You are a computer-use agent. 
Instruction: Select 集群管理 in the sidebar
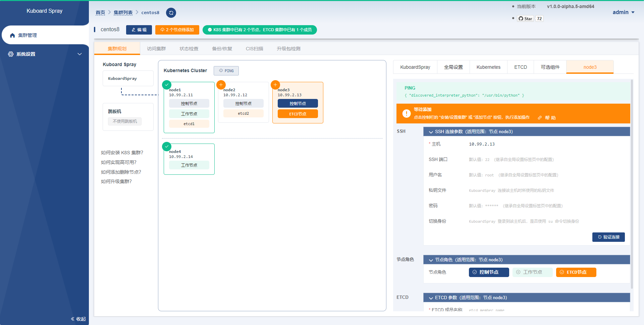click(45, 35)
